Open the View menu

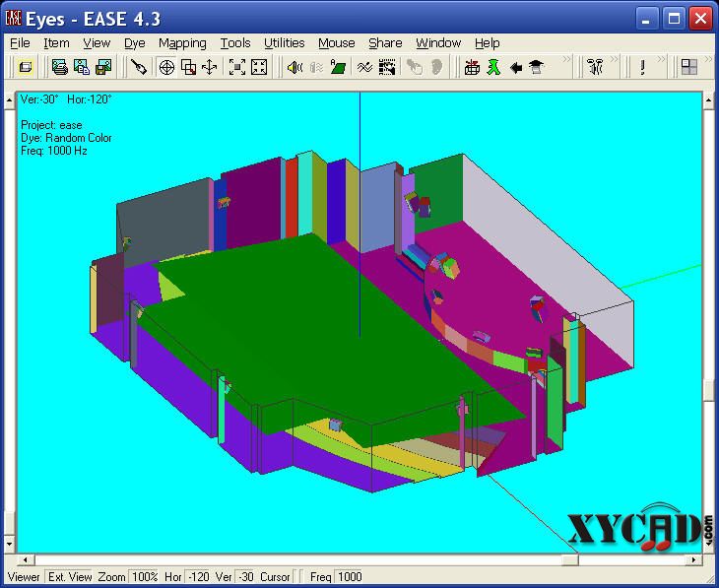[x=97, y=43]
